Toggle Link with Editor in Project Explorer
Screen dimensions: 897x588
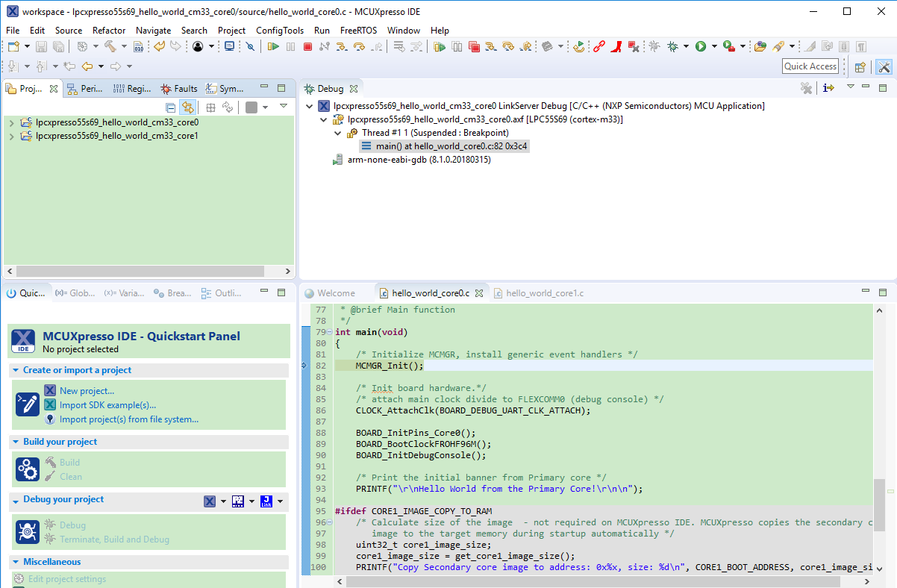pos(188,107)
